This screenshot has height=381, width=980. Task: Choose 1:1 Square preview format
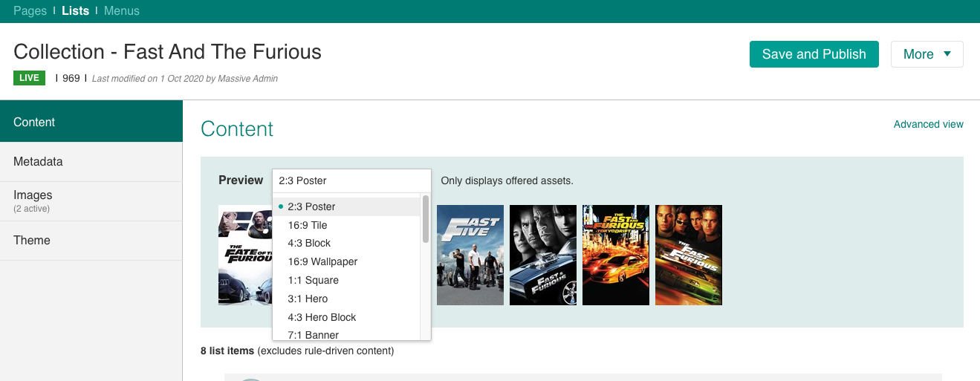pos(347,280)
